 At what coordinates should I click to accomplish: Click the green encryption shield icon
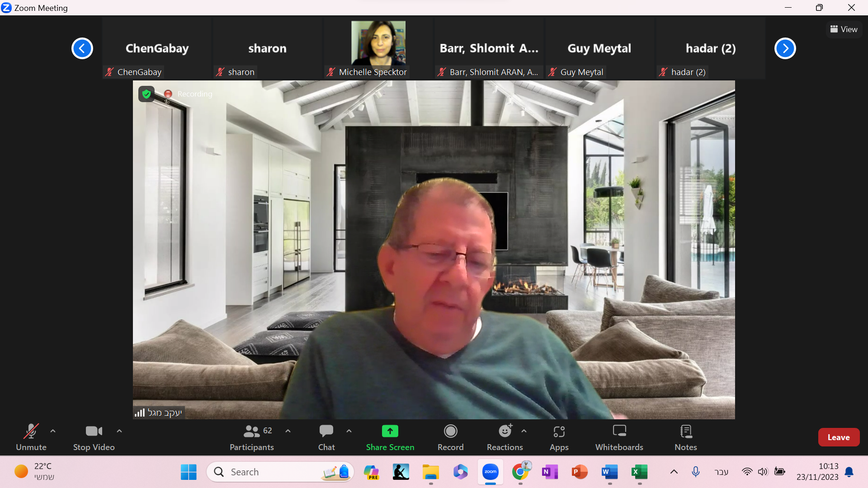click(x=146, y=94)
